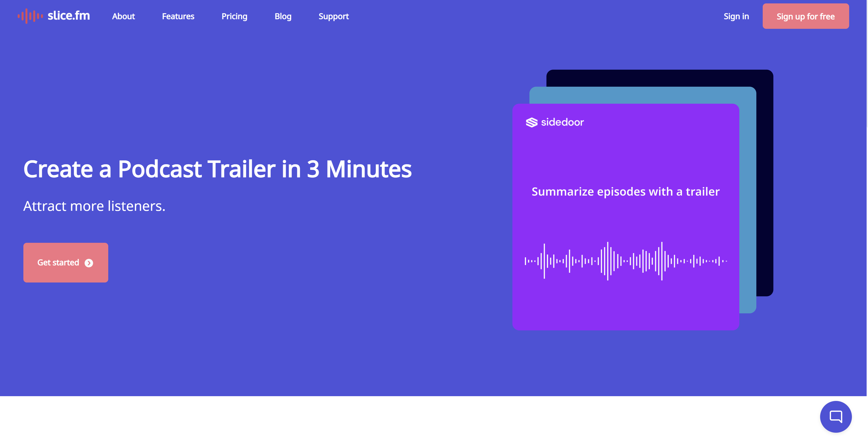The image size is (868, 447).
Task: Open the Blog link
Action: (283, 16)
